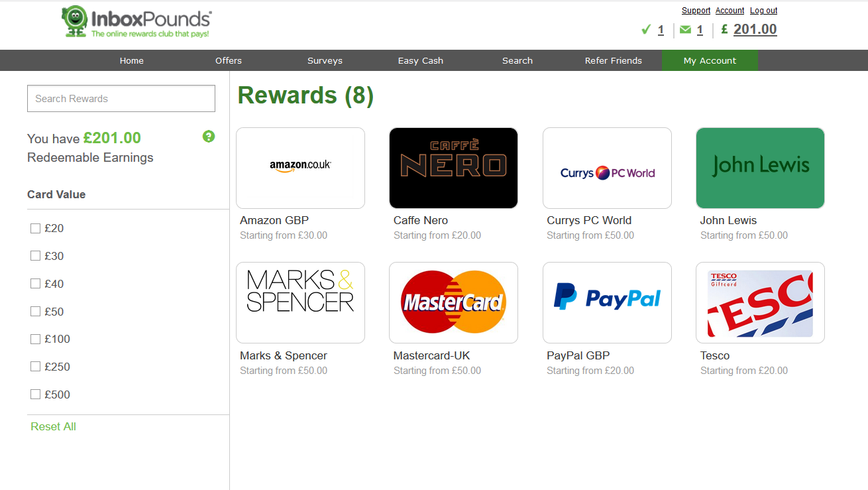
Task: Toggle the £100 card value checkbox
Action: point(36,339)
